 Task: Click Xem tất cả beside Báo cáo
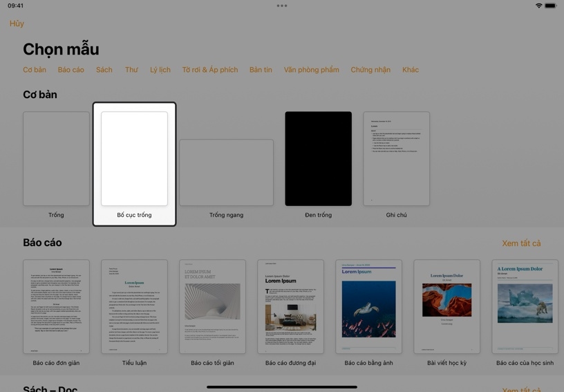521,243
